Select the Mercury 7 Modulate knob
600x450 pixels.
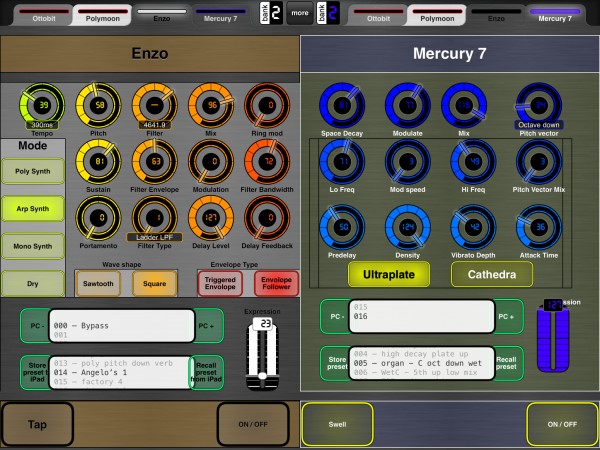(408, 105)
